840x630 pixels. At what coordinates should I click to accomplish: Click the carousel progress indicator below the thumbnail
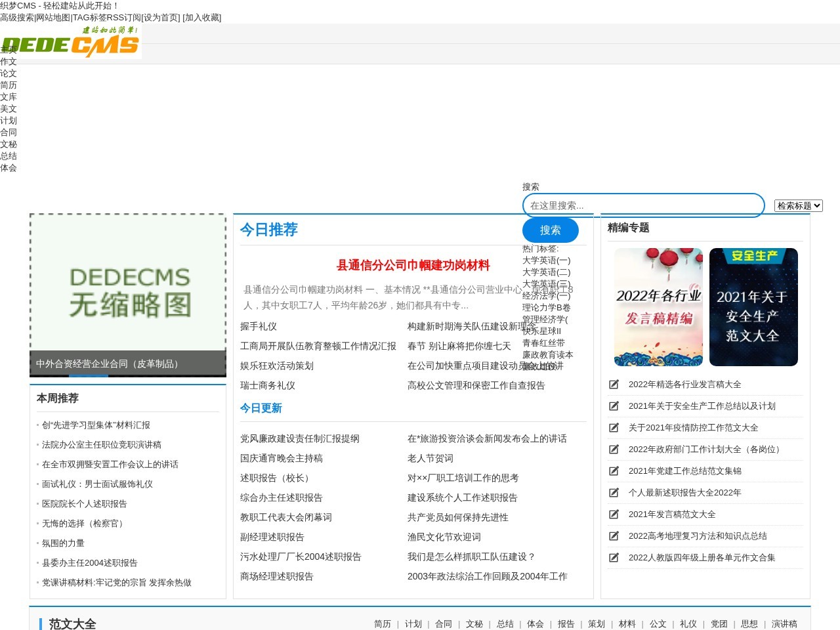point(89,376)
